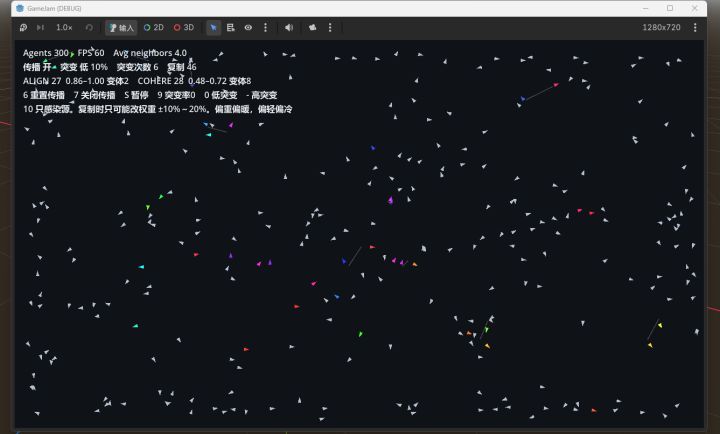The image size is (720, 434).
Task: Toggle the camera override icon
Action: point(313,28)
